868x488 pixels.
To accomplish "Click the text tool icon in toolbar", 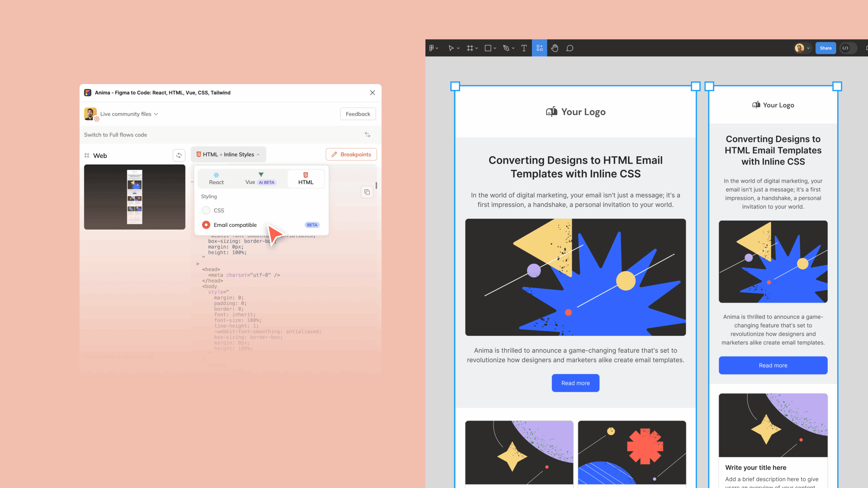I will coord(524,48).
